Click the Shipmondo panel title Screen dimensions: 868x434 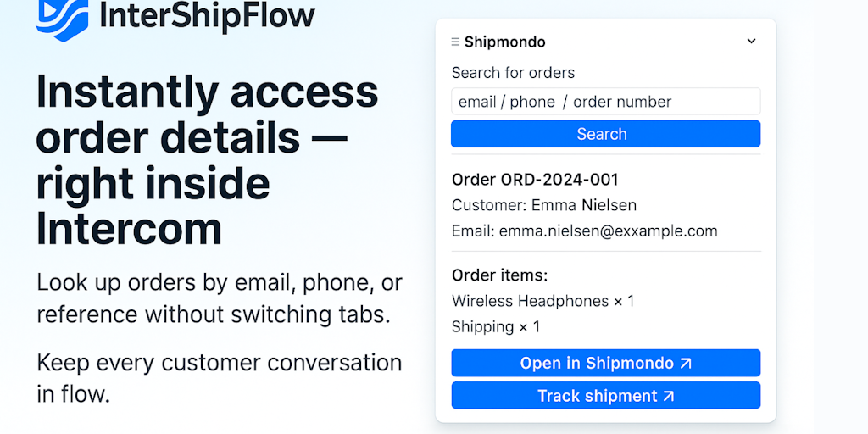point(504,42)
